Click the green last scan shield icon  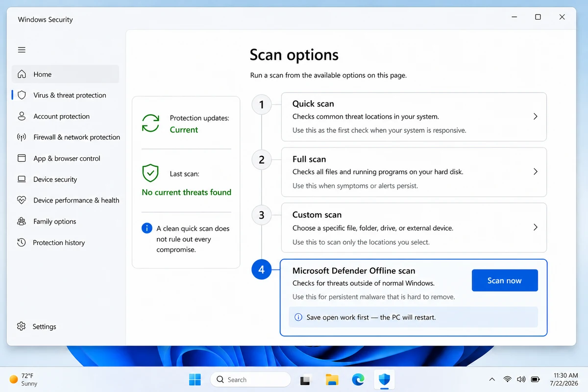[x=150, y=173]
